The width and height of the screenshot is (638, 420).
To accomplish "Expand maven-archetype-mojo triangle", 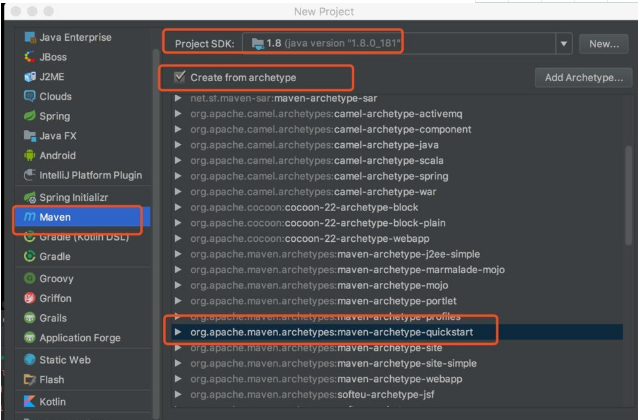I will [178, 285].
